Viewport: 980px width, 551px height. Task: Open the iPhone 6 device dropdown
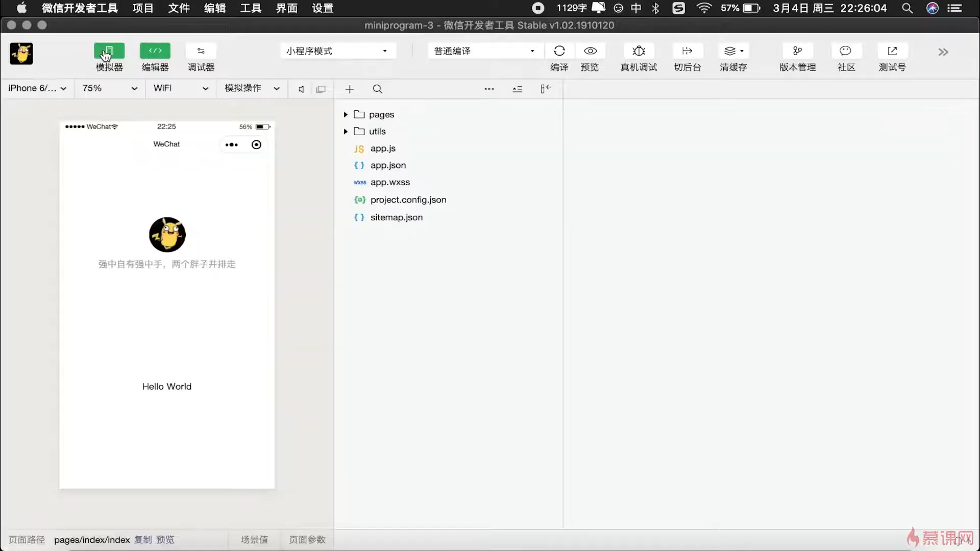[x=37, y=88]
